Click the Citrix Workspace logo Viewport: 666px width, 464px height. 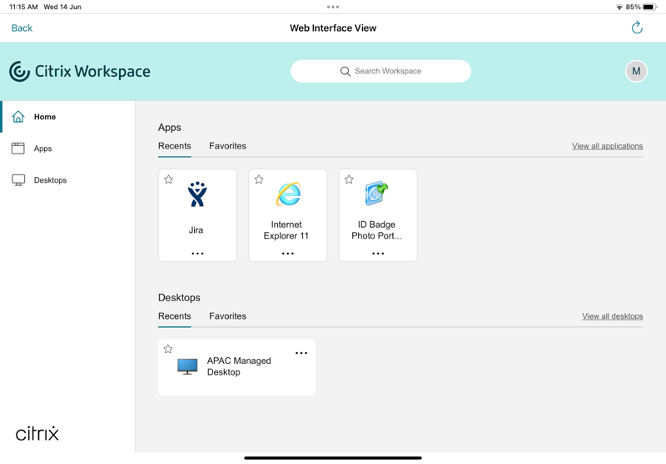click(79, 71)
